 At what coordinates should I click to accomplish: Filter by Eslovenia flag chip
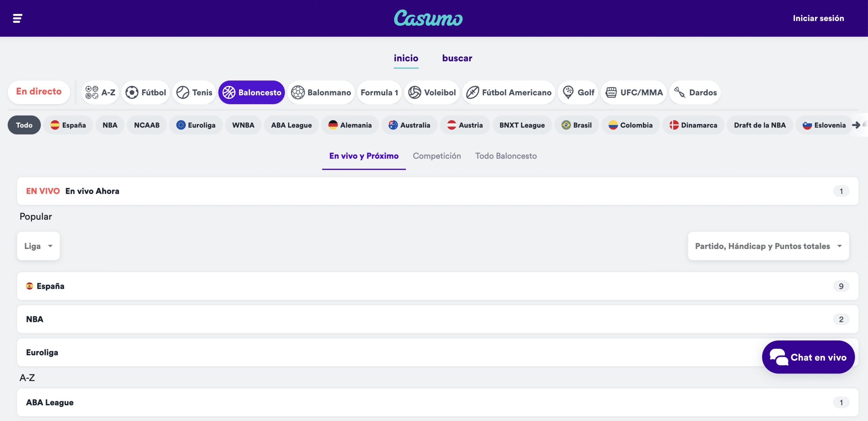pos(824,125)
